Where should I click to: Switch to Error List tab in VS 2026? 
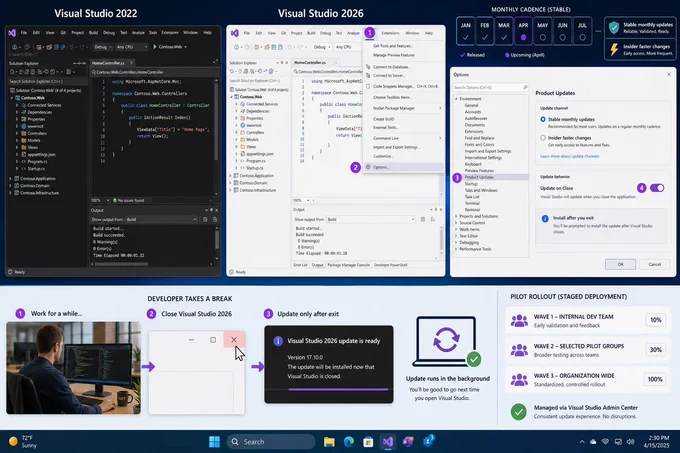click(301, 265)
